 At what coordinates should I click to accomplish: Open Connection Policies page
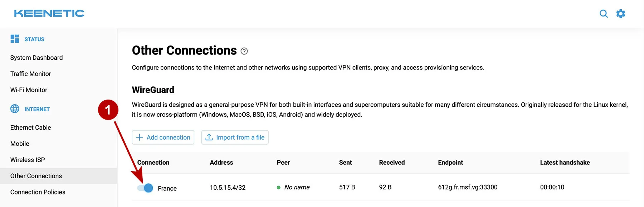pyautogui.click(x=38, y=192)
